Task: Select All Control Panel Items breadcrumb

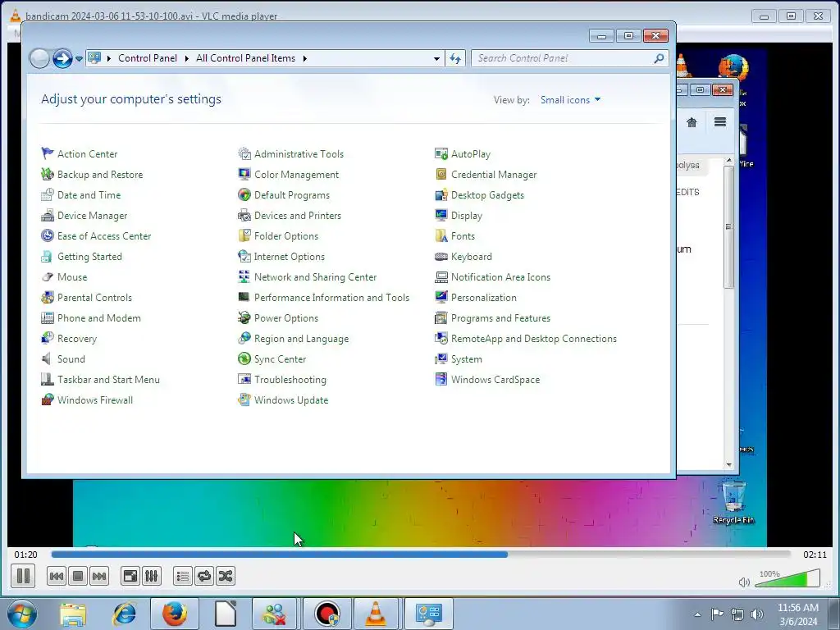Action: click(x=245, y=58)
